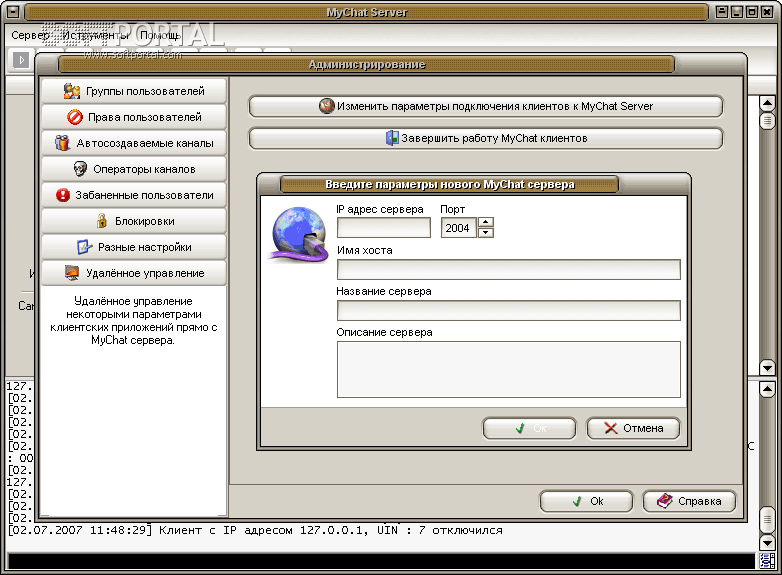
Task: Click Завершить работу MyChat клиентов button
Action: (486, 138)
